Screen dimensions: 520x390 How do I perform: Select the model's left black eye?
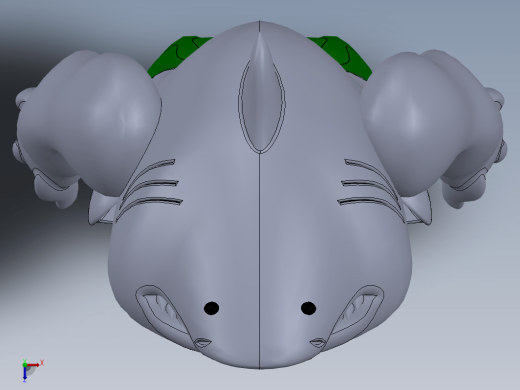tap(211, 308)
